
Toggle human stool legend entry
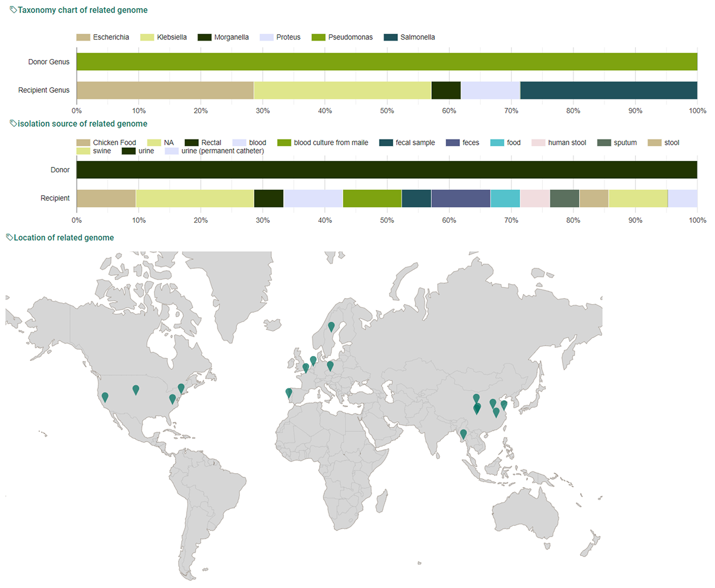pyautogui.click(x=559, y=143)
